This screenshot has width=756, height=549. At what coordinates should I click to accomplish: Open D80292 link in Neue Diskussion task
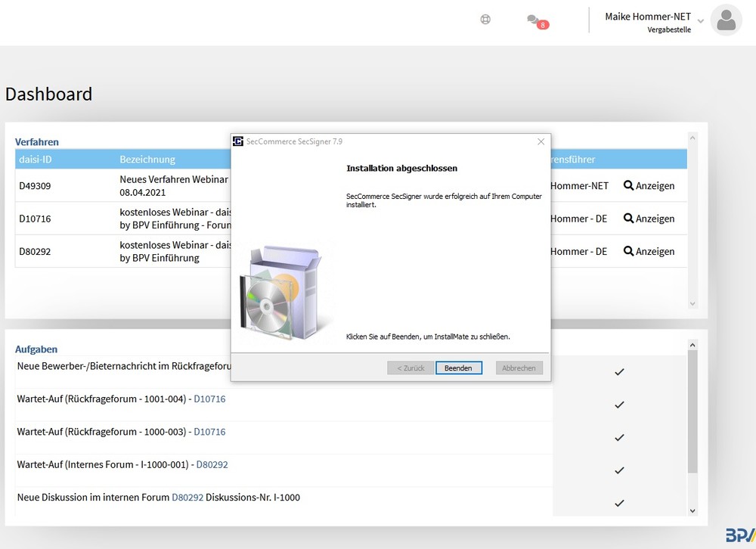point(187,498)
